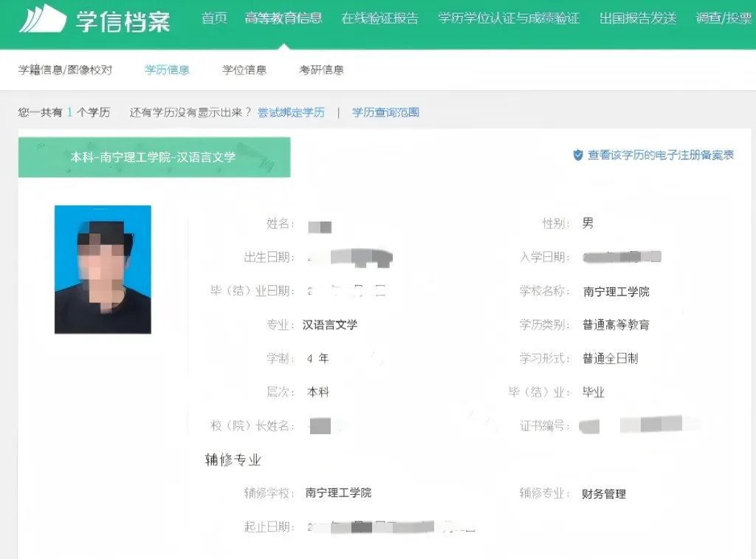Click the 学信档案 site title text
756x559 pixels.
click(x=123, y=21)
